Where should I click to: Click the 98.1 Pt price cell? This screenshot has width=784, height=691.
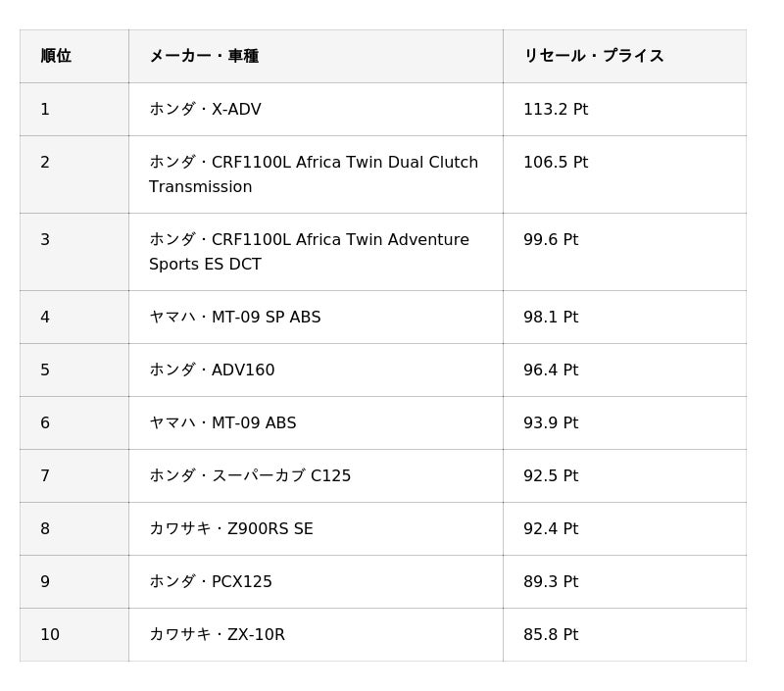click(x=550, y=318)
